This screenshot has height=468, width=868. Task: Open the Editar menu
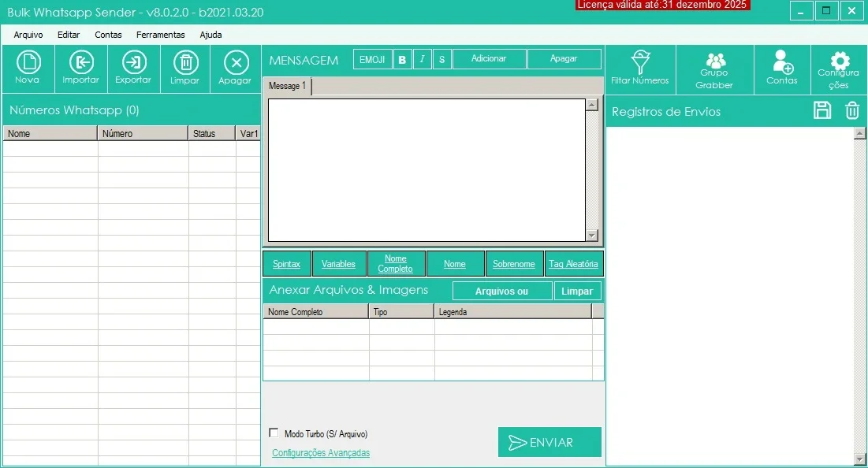(69, 35)
